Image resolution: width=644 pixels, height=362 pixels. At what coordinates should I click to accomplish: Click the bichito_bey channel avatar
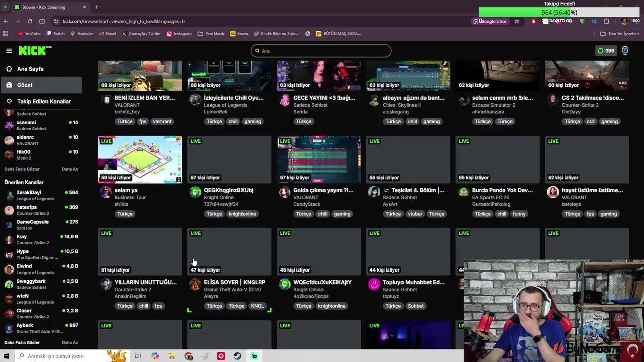click(x=106, y=100)
